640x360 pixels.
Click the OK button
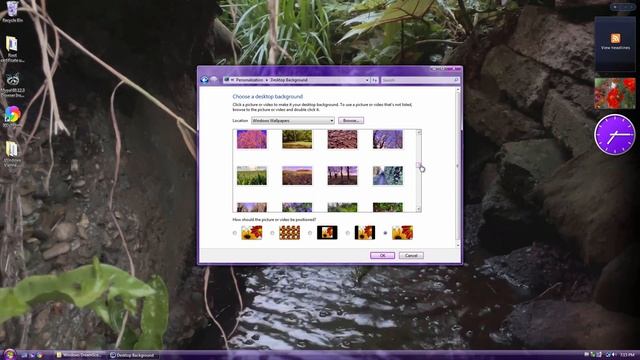382,255
